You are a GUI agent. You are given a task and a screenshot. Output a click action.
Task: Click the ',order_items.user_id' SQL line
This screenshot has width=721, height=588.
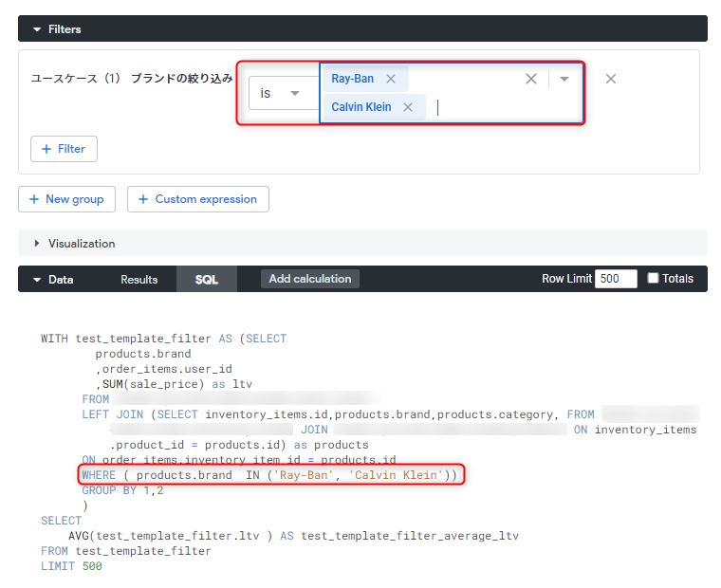pyautogui.click(x=164, y=369)
